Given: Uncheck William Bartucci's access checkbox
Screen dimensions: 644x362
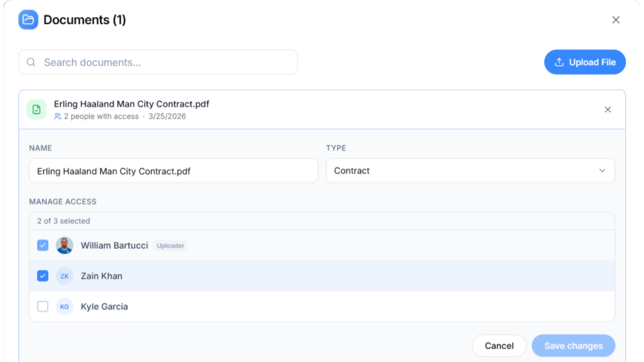Looking at the screenshot, I should [x=43, y=245].
